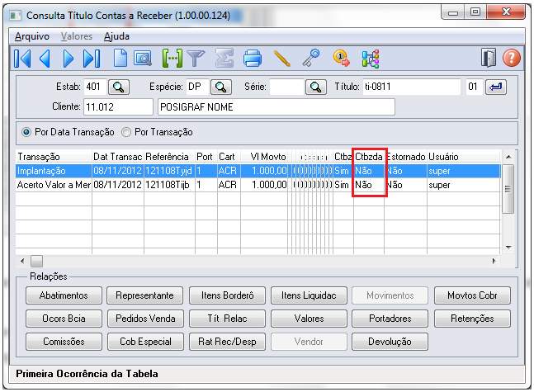Viewport: 534px width, 392px height.
Task: Click the Comissões button
Action: coord(64,342)
